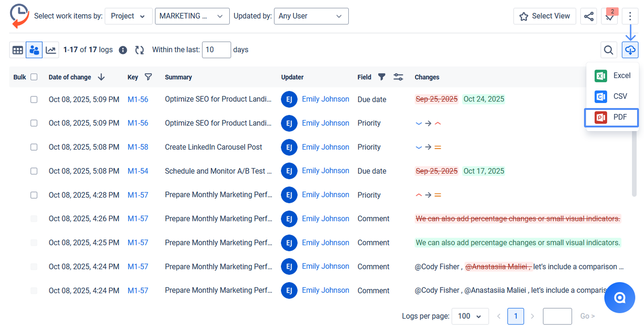The height and width of the screenshot is (326, 644).
Task: Click Create LinkedIn Carousel Post summary
Action: click(x=214, y=147)
